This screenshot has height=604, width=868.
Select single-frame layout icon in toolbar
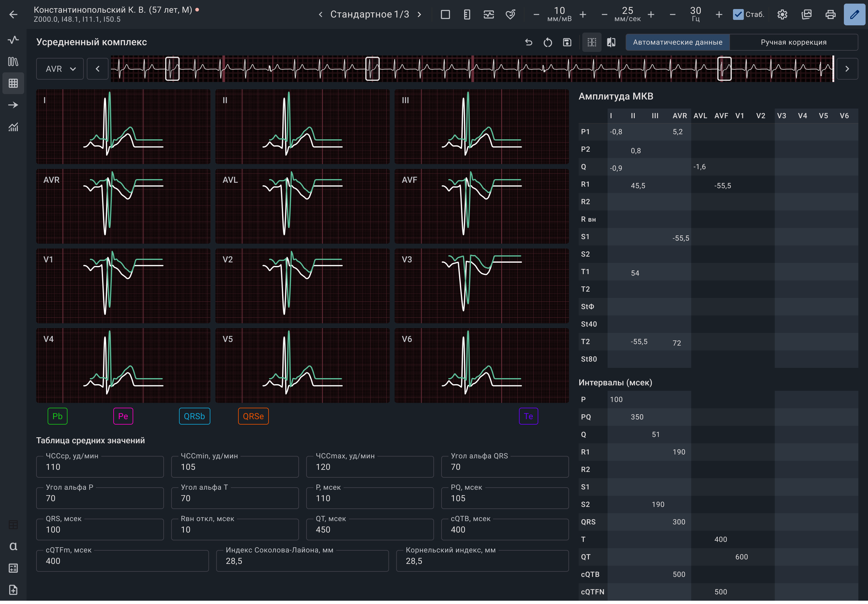(445, 15)
